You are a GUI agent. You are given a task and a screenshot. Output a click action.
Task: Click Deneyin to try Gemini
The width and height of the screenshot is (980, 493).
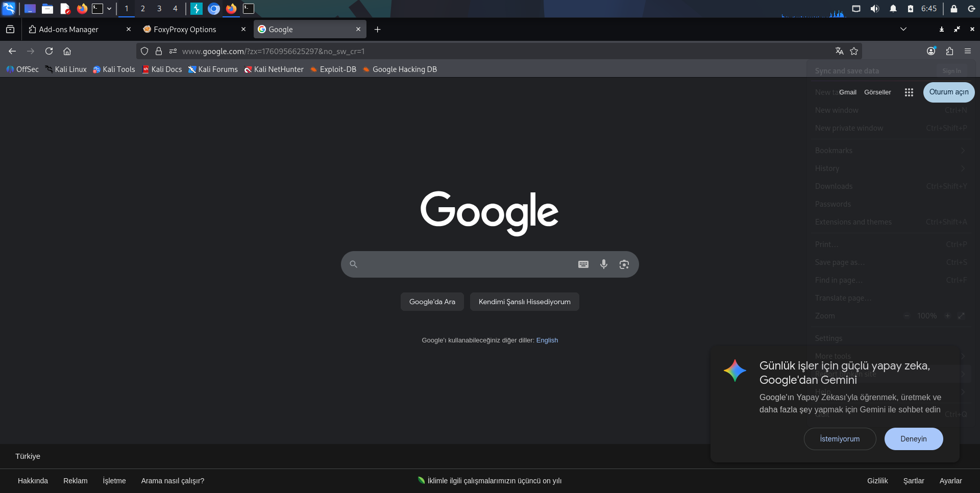[914, 439]
